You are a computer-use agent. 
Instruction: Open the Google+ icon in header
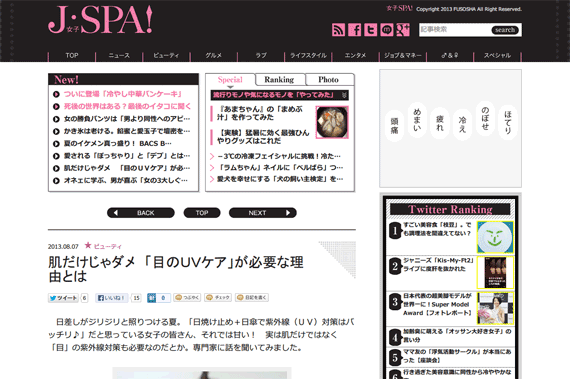click(403, 29)
